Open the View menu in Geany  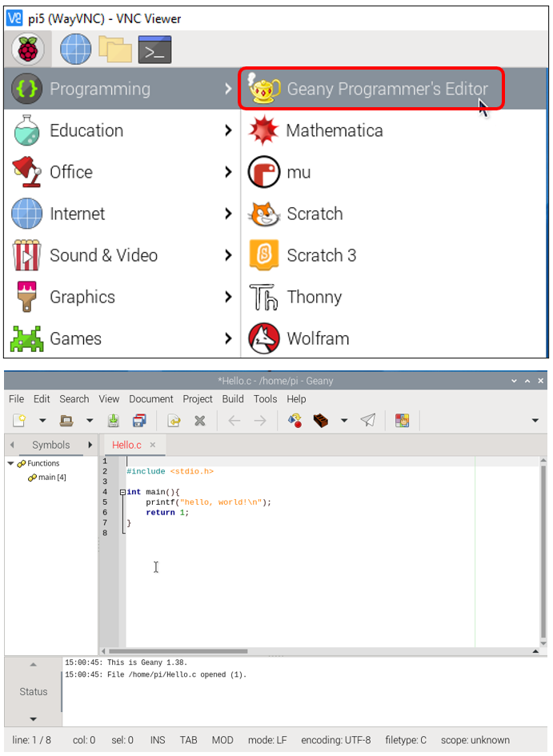109,398
